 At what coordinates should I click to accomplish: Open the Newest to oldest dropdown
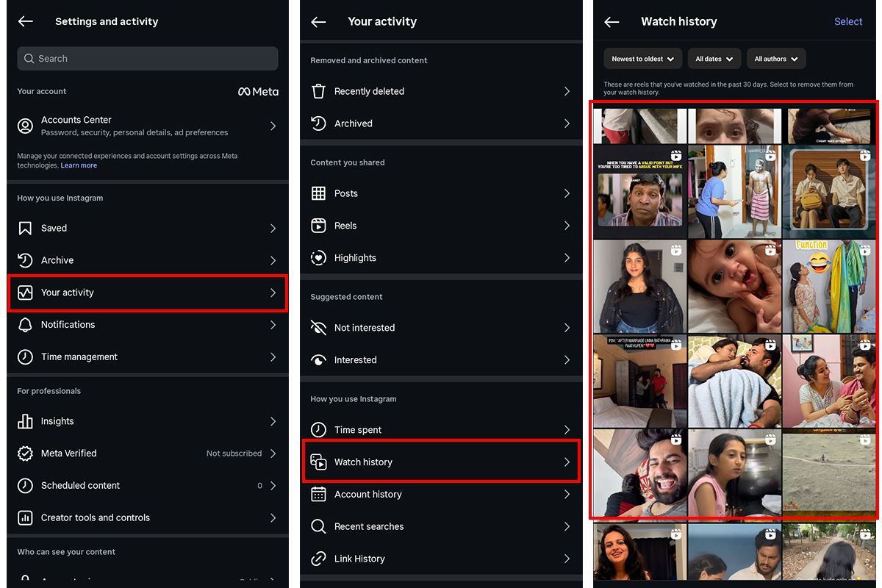pos(643,59)
